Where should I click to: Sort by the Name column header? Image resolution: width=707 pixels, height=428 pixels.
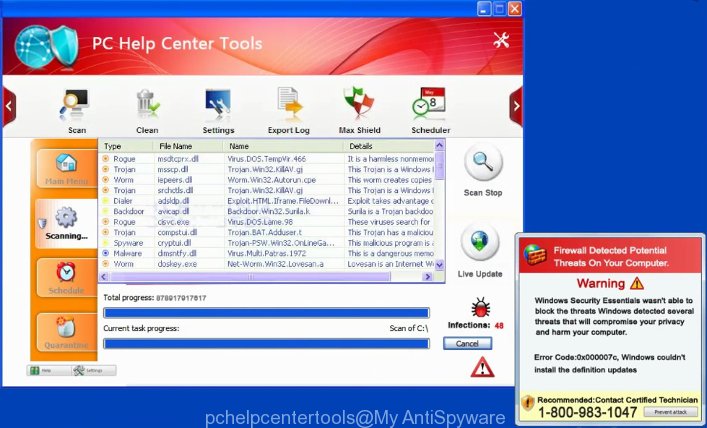pos(283,146)
